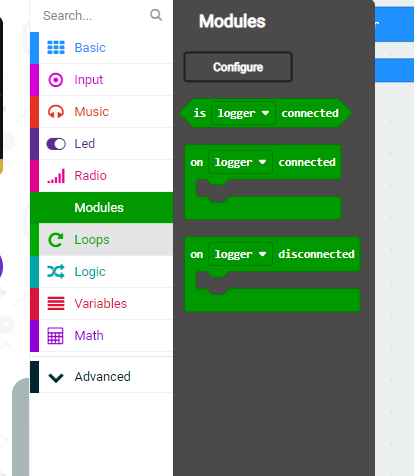414x476 pixels.
Task: Click the Radio signal bars icon
Action: coord(56,176)
